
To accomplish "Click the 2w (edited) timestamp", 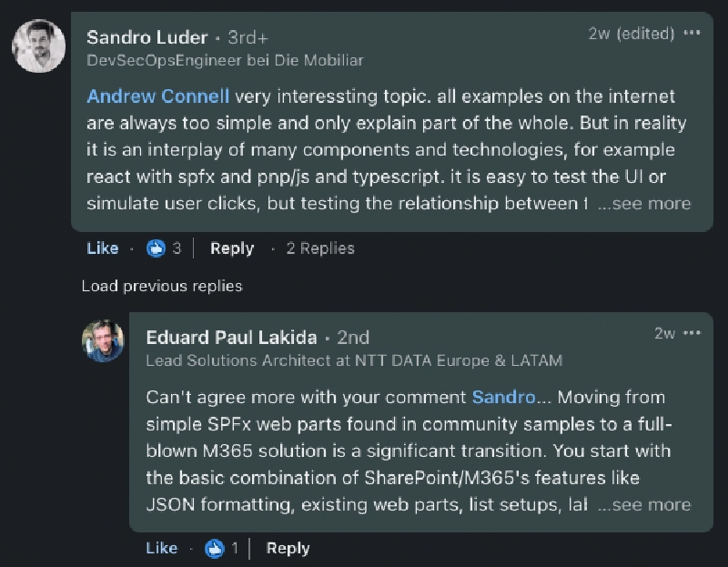I will click(x=631, y=34).
